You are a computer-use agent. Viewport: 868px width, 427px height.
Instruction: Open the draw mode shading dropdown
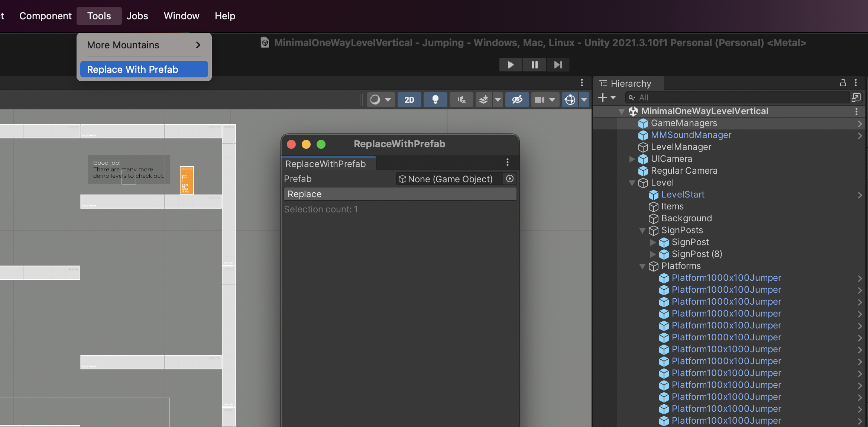(381, 100)
